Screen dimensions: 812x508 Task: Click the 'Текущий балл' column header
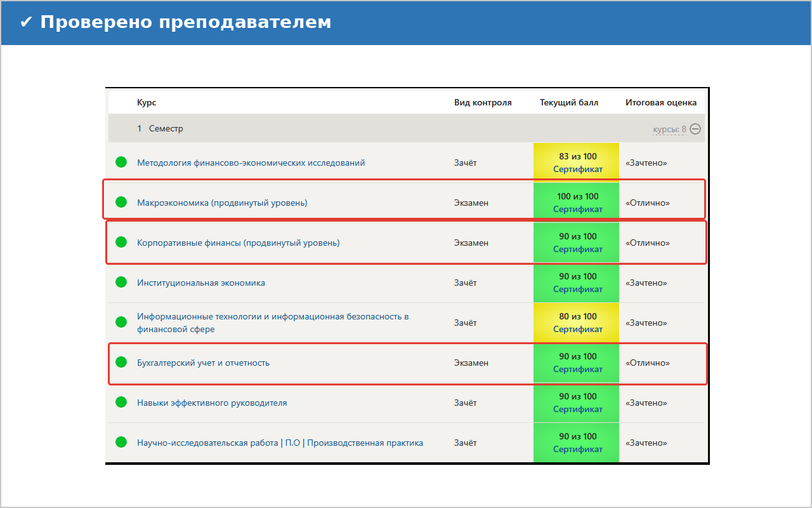[x=568, y=102]
